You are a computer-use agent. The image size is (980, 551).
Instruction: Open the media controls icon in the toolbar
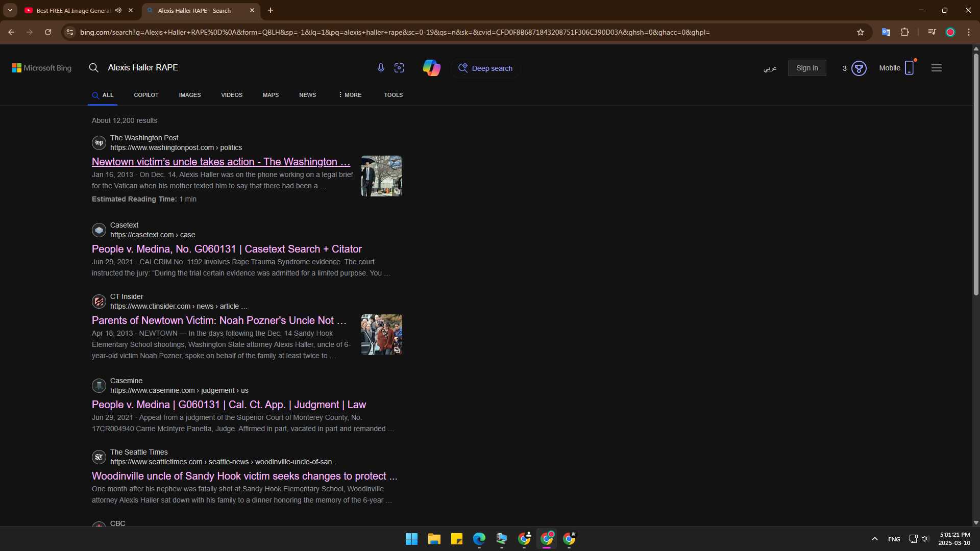932,32
